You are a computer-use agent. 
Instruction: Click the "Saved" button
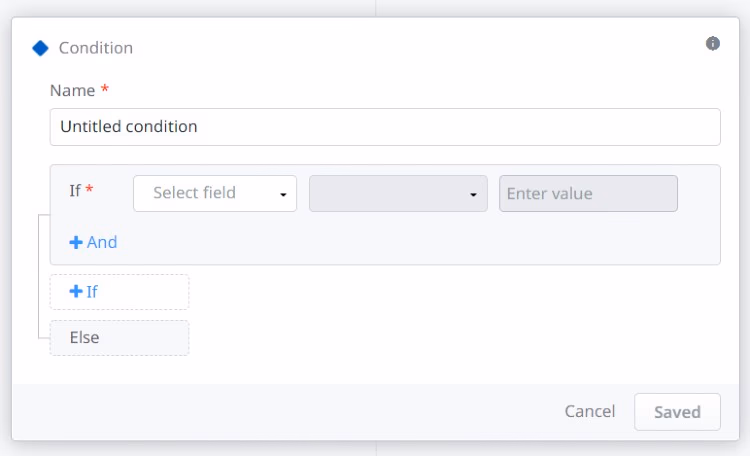tap(677, 412)
